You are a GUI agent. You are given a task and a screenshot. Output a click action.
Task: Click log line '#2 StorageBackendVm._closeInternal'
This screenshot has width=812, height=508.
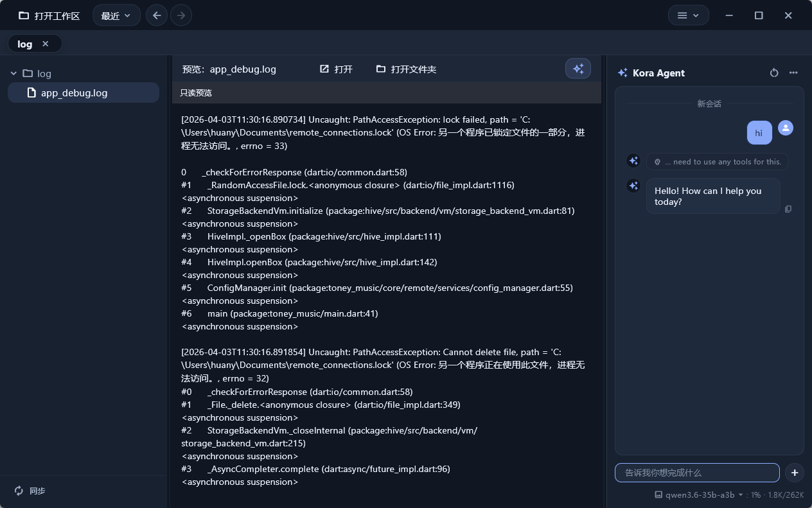[x=330, y=437]
